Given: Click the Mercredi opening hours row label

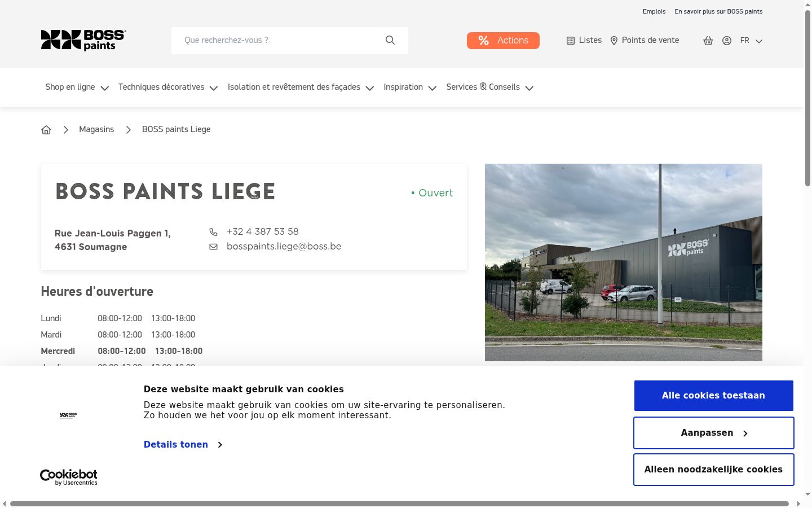Looking at the screenshot, I should point(58,351).
